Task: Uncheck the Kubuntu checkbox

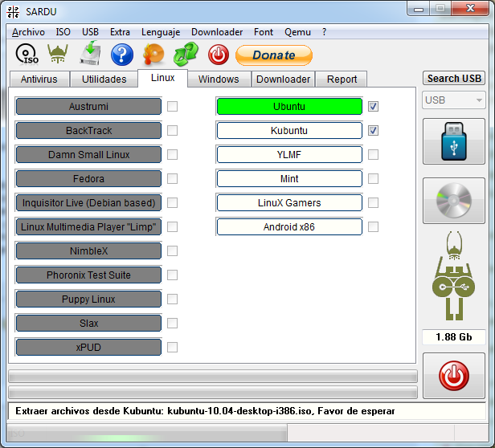Action: pyautogui.click(x=373, y=130)
